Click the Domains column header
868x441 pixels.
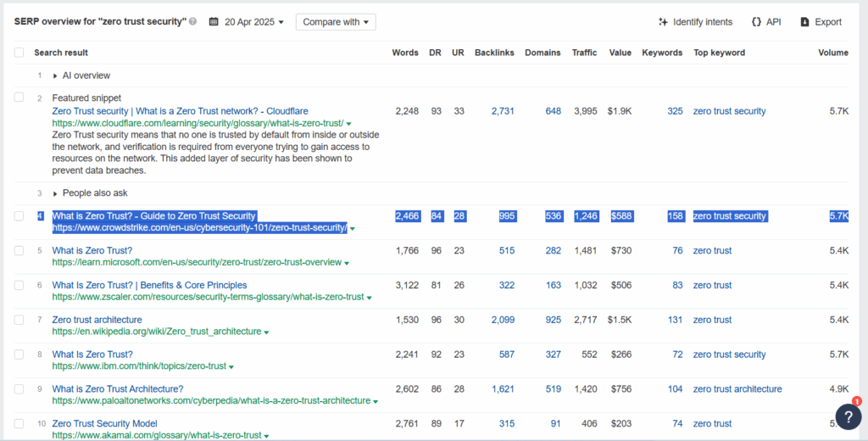[x=542, y=53]
